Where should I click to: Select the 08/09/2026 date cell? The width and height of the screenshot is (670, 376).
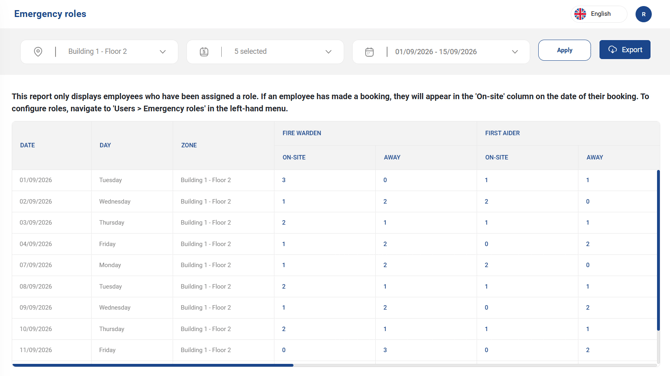tap(36, 286)
